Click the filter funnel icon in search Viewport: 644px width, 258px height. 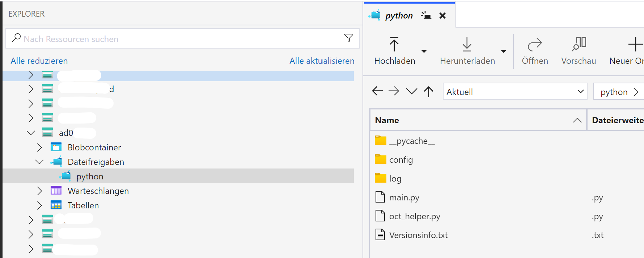pyautogui.click(x=348, y=38)
